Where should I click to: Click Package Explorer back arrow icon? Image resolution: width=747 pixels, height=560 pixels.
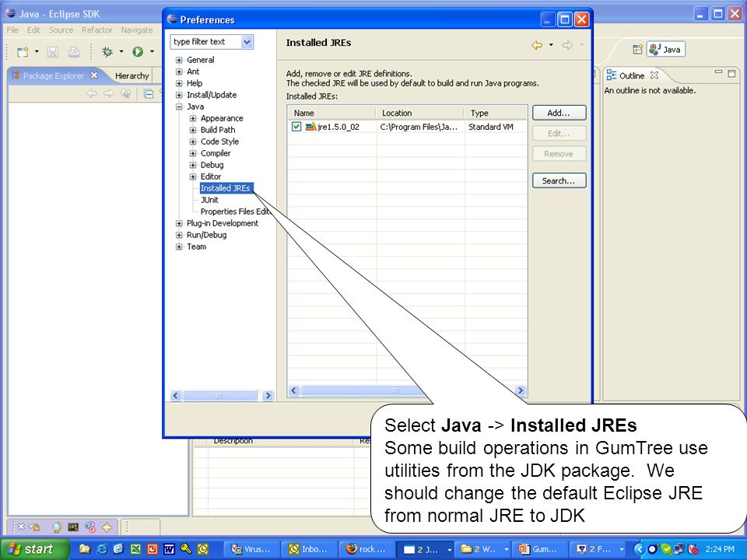[92, 93]
